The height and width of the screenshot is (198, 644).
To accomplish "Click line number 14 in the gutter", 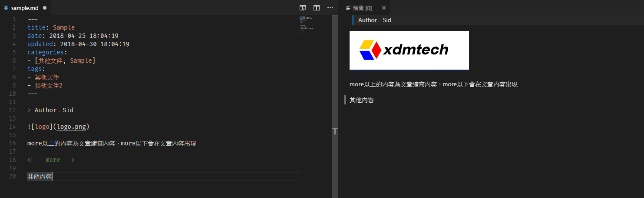I will pos(12,127).
